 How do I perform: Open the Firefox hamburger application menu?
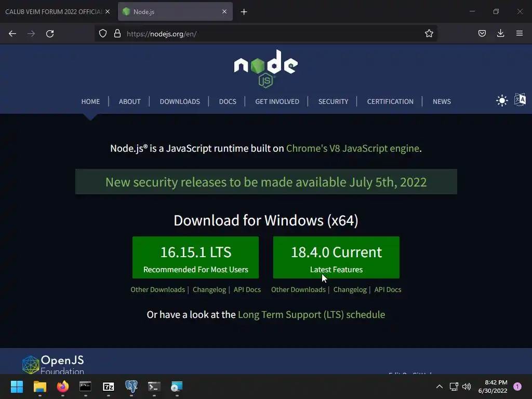point(520,33)
